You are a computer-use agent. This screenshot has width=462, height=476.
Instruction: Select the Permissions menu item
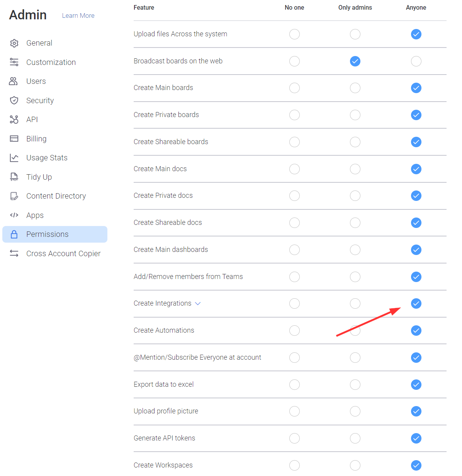pos(47,235)
